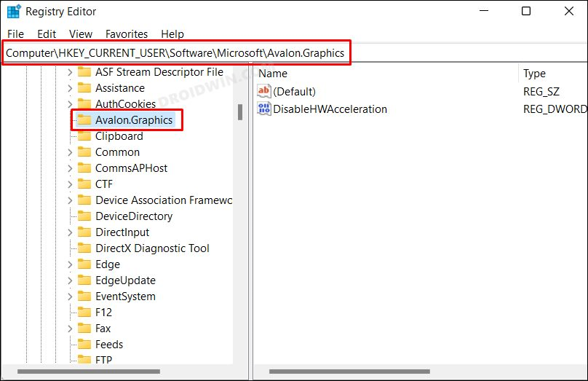Click the (Default) string value icon

click(x=264, y=91)
